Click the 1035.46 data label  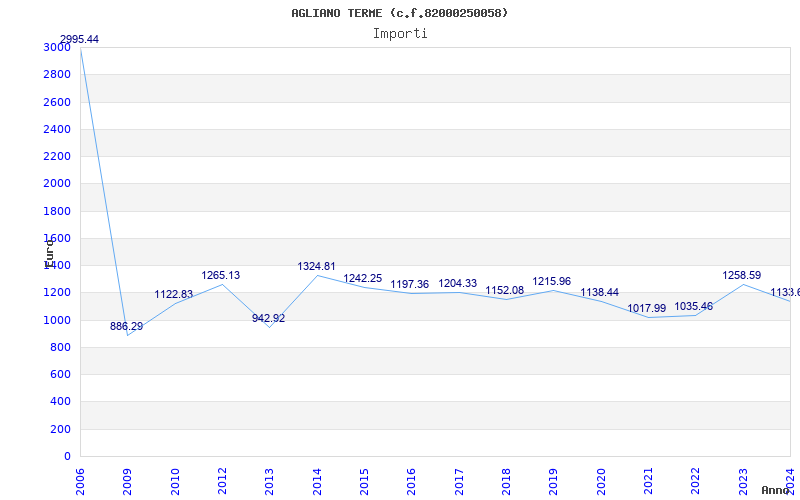point(693,307)
